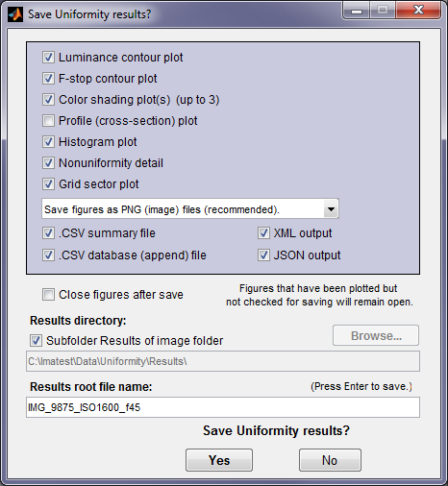Disable XML output
448x486 pixels.
coord(263,233)
